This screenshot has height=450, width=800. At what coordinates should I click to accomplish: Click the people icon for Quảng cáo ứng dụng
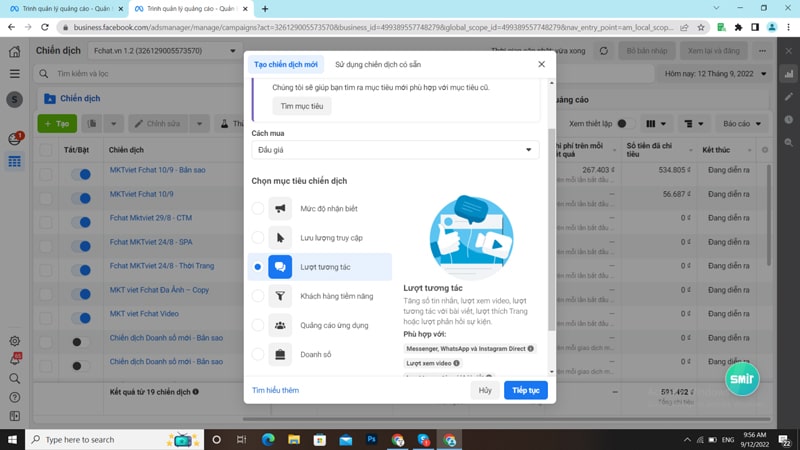tap(280, 325)
